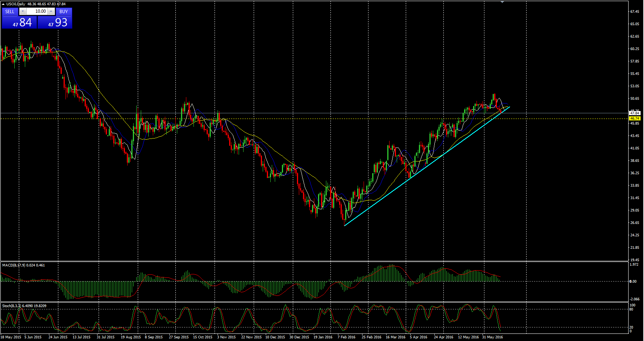Click the 24 Jun 2015 date label

tap(58, 337)
